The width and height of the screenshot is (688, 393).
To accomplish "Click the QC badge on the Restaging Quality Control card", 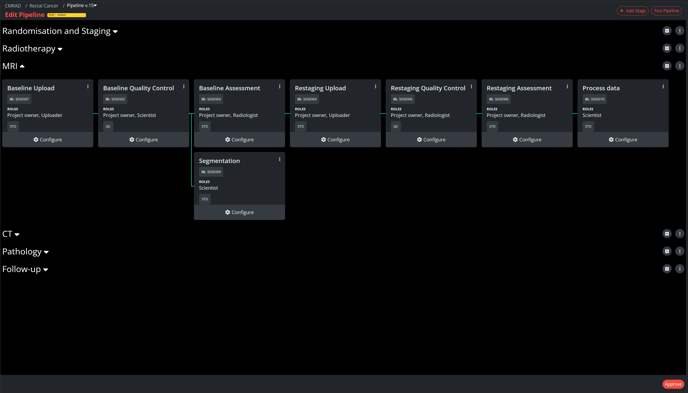I will [396, 126].
